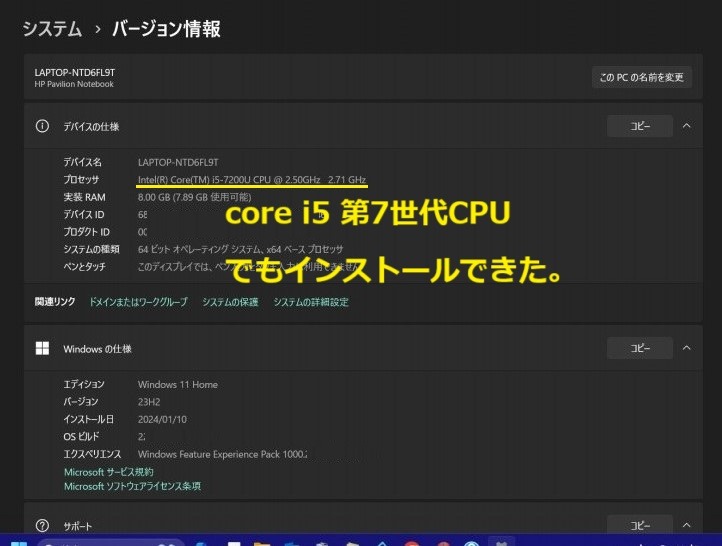Select LAPTOP-NTD6FL9T value next to デバイス名
This screenshot has height=546, width=722.
click(178, 163)
